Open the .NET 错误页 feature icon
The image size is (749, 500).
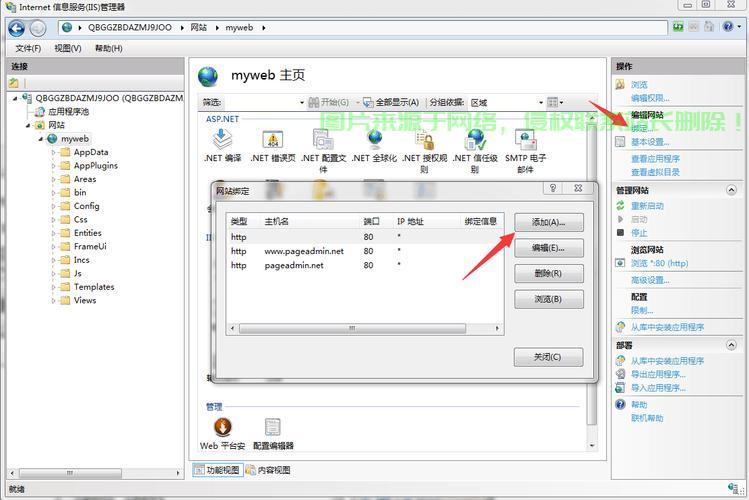[273, 139]
